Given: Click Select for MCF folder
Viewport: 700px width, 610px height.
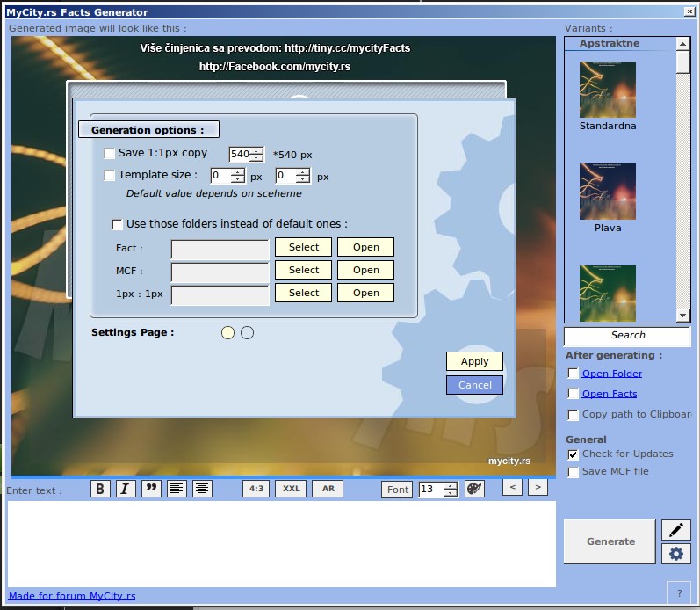Looking at the screenshot, I should (304, 270).
